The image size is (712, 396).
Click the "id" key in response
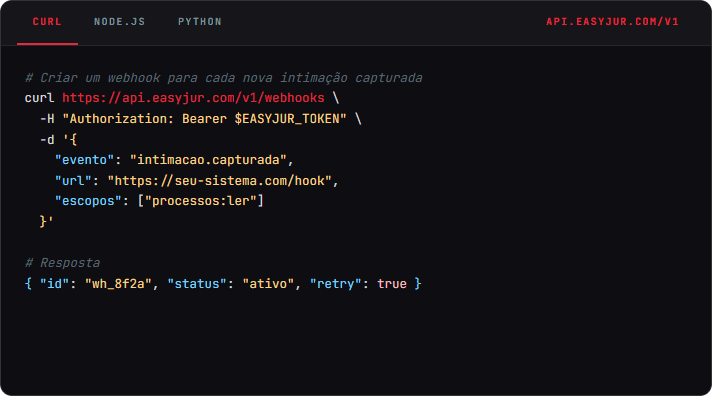(54, 284)
